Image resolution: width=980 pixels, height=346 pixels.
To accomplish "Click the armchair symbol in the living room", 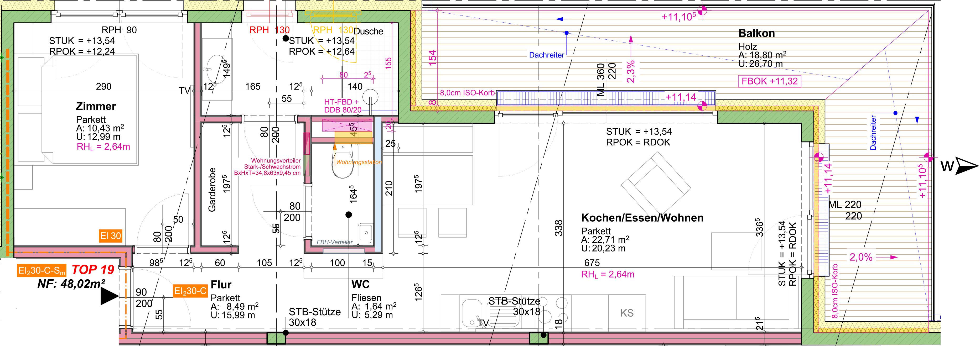I will click(656, 185).
